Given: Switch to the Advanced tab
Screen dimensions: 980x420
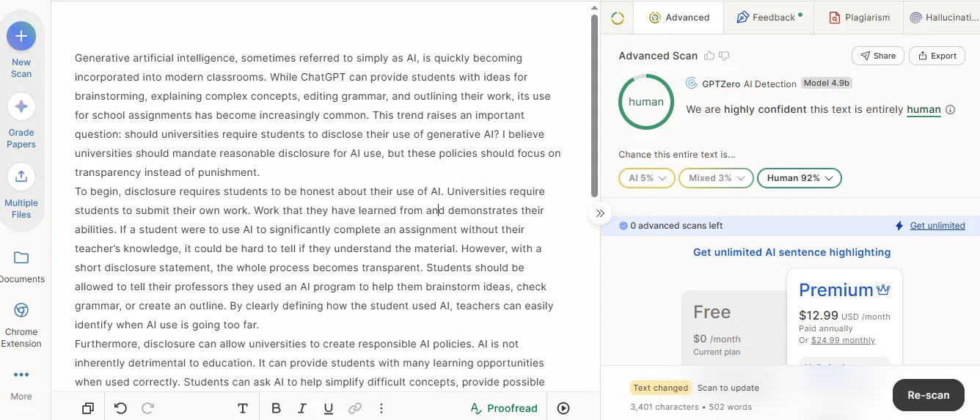Looking at the screenshot, I should [x=679, y=18].
